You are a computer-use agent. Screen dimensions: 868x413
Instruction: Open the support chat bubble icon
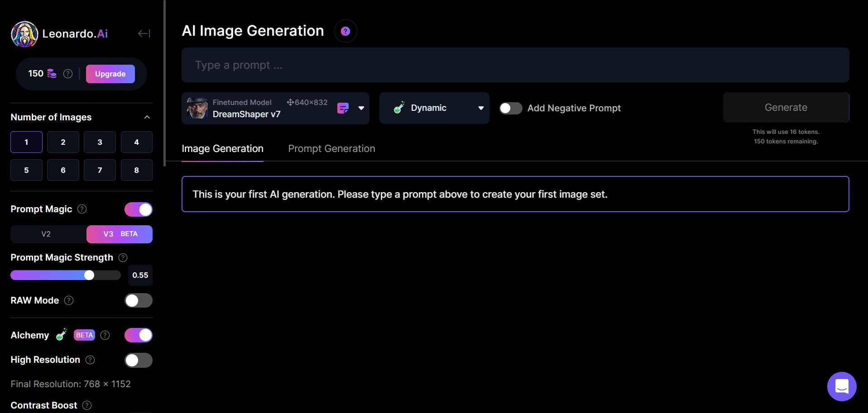841,386
